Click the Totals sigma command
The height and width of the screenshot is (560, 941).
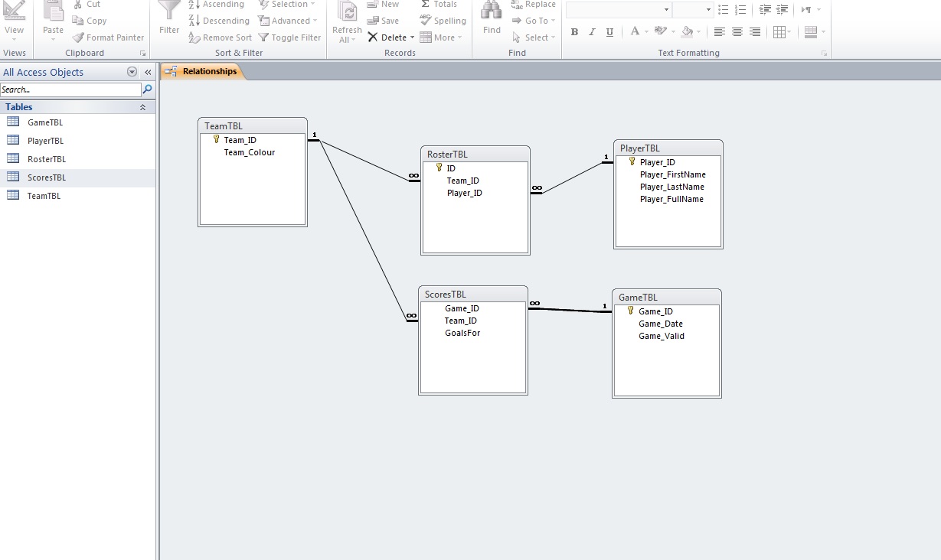click(439, 5)
